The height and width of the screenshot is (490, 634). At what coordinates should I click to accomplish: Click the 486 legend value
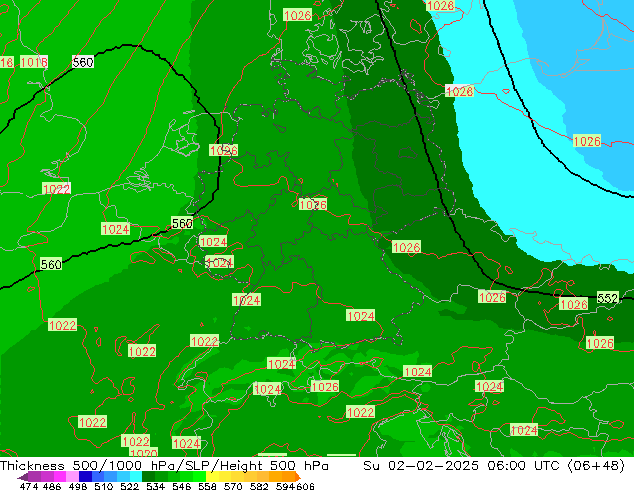click(x=52, y=486)
